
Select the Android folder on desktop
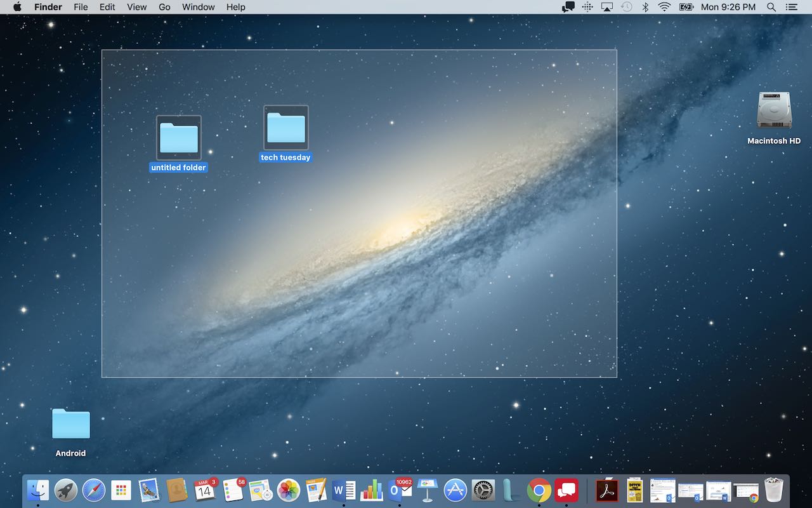(x=70, y=424)
